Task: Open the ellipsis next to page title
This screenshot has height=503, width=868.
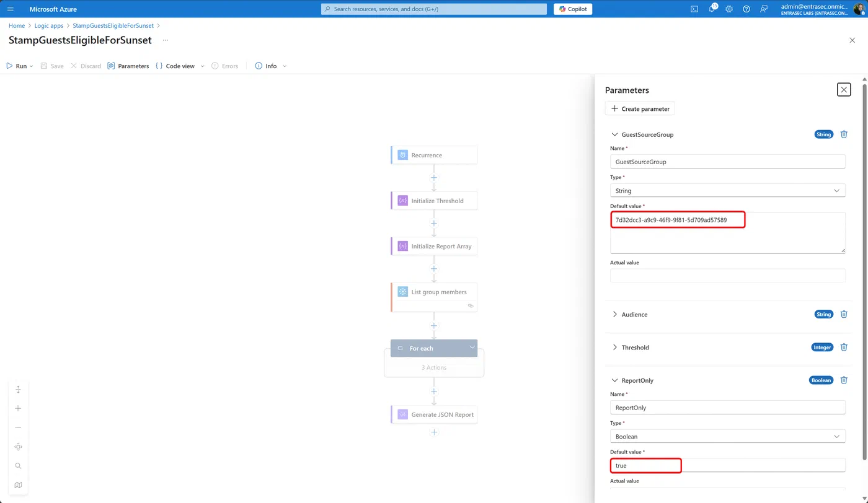Action: (x=166, y=40)
